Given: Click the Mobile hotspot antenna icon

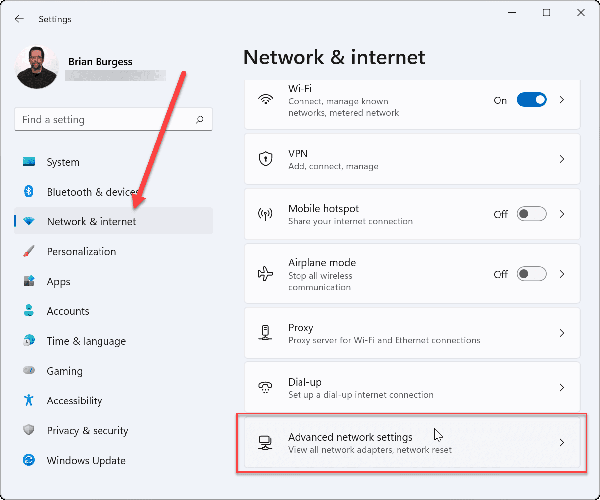Looking at the screenshot, I should pyautogui.click(x=265, y=214).
